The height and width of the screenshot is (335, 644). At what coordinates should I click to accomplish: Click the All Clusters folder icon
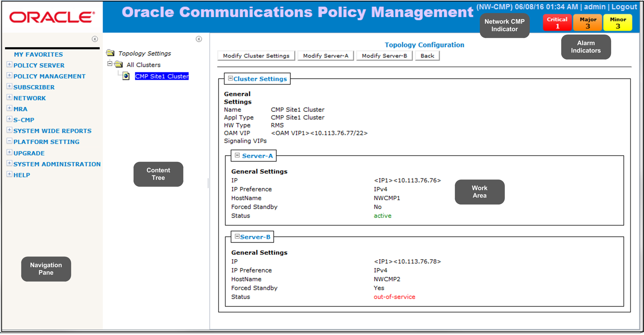click(118, 64)
